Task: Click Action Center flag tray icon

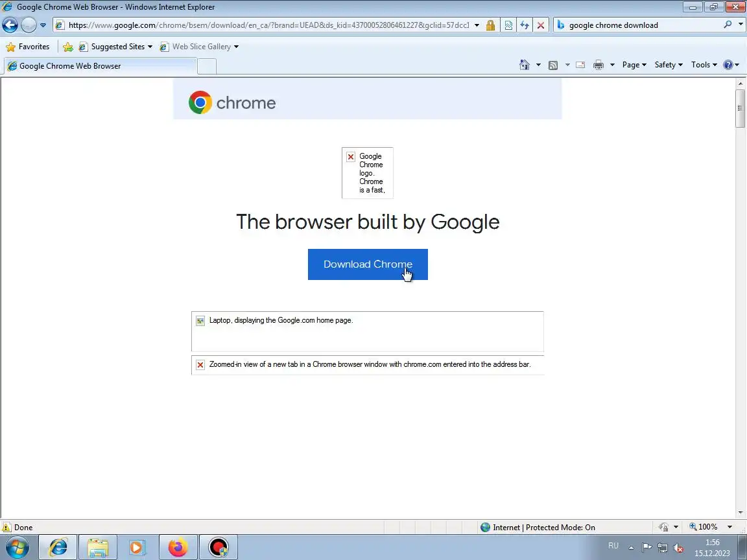Action: point(646,548)
